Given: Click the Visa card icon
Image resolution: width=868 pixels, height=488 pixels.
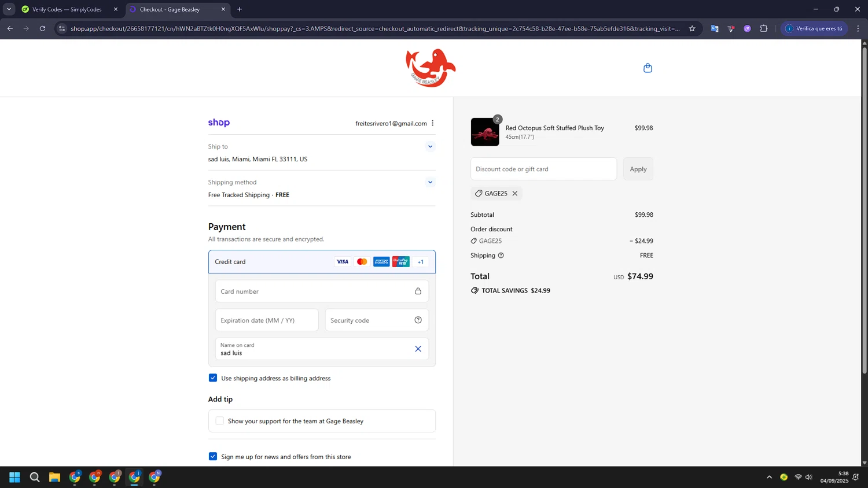Looking at the screenshot, I should tap(343, 262).
